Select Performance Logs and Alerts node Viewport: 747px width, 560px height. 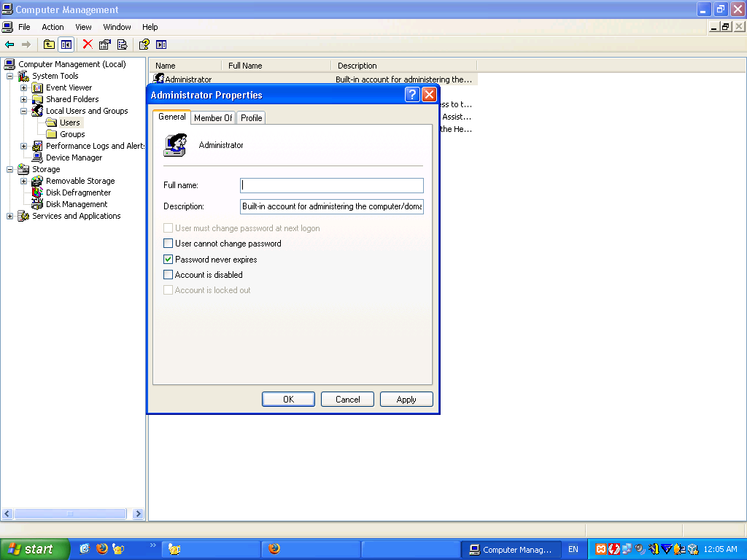click(x=96, y=146)
